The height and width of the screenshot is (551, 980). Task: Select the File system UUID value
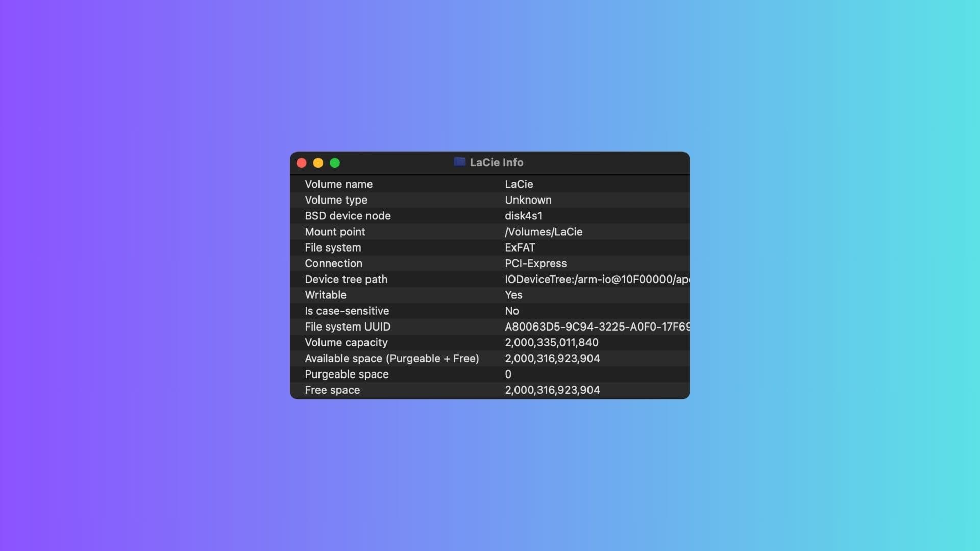597,327
